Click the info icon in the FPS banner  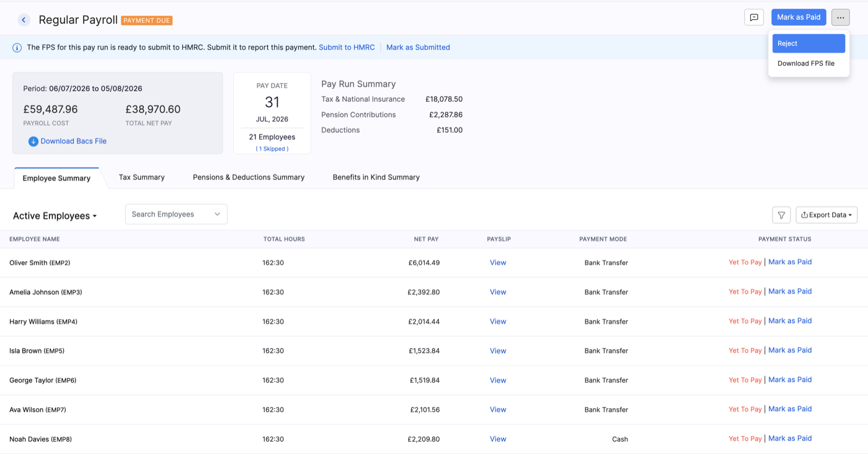click(x=17, y=48)
